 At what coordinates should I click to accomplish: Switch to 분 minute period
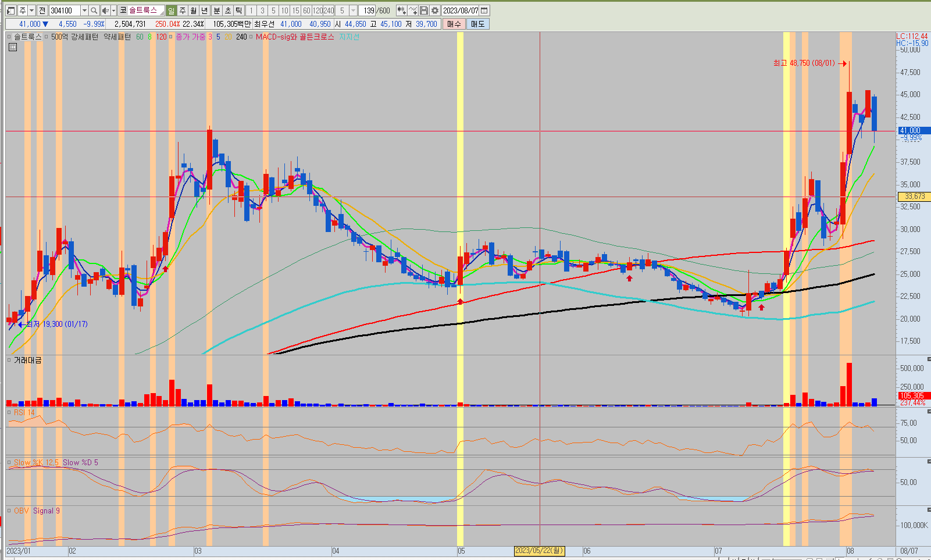217,10
